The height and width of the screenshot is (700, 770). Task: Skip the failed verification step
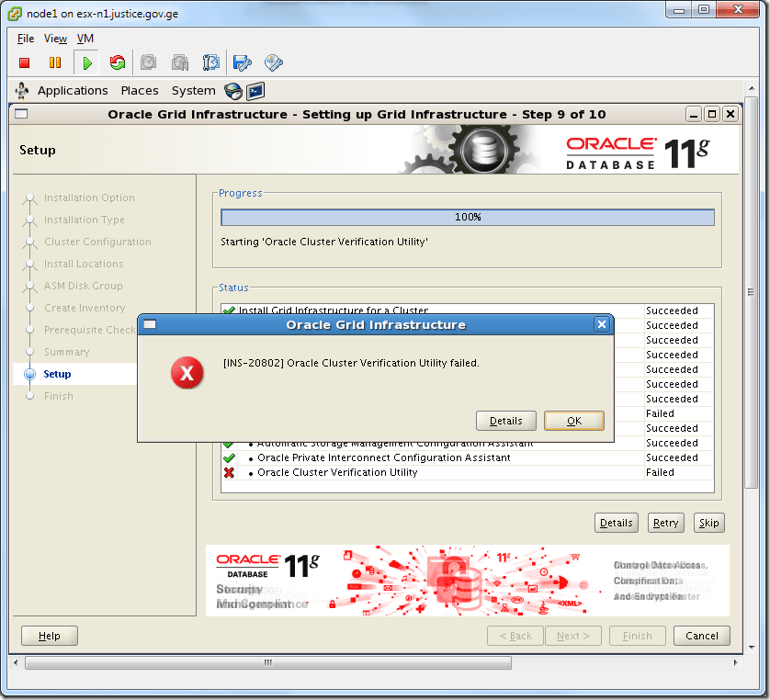pos(708,522)
